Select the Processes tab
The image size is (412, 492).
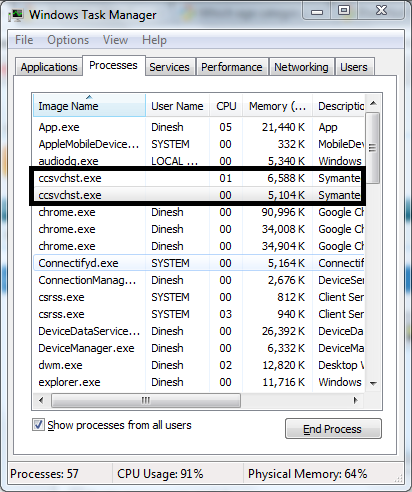[113, 65]
